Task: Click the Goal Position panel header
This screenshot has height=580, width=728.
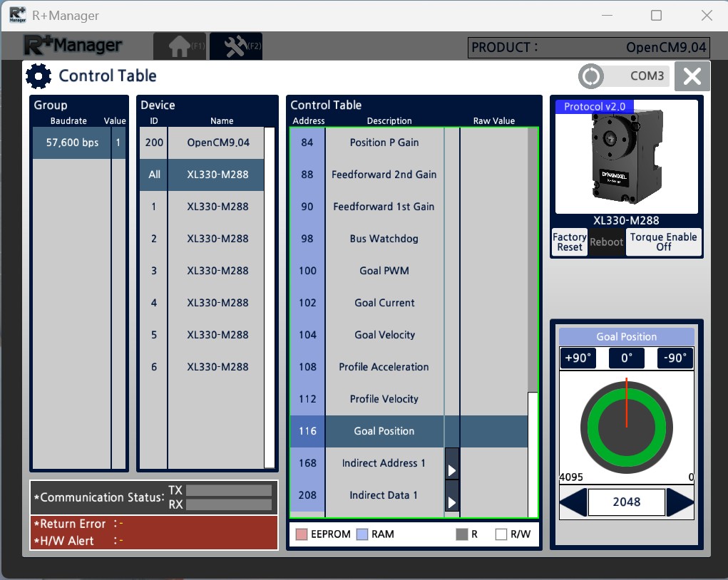Action: tap(627, 336)
